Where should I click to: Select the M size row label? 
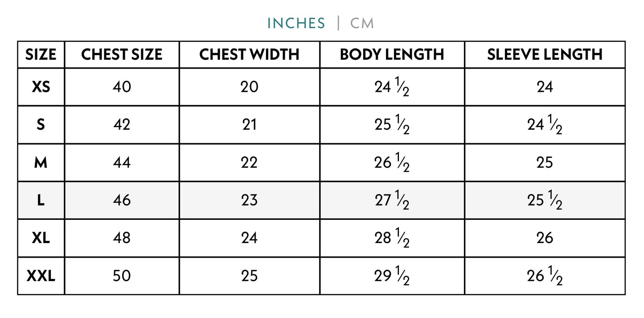(41, 163)
